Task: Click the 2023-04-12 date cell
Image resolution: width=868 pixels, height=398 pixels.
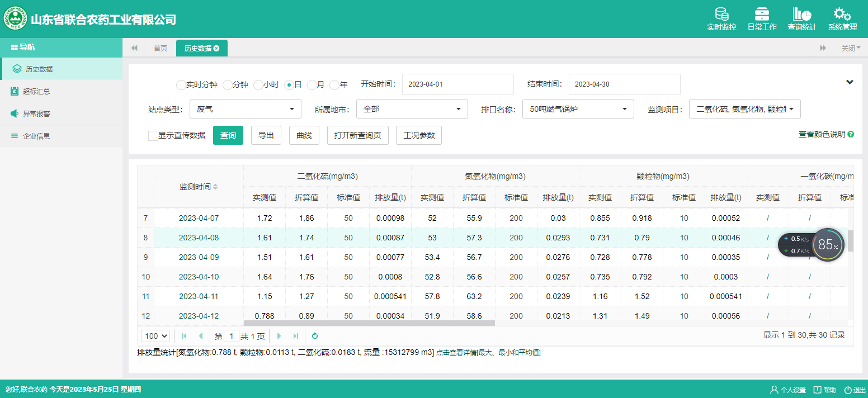Action: point(199,316)
